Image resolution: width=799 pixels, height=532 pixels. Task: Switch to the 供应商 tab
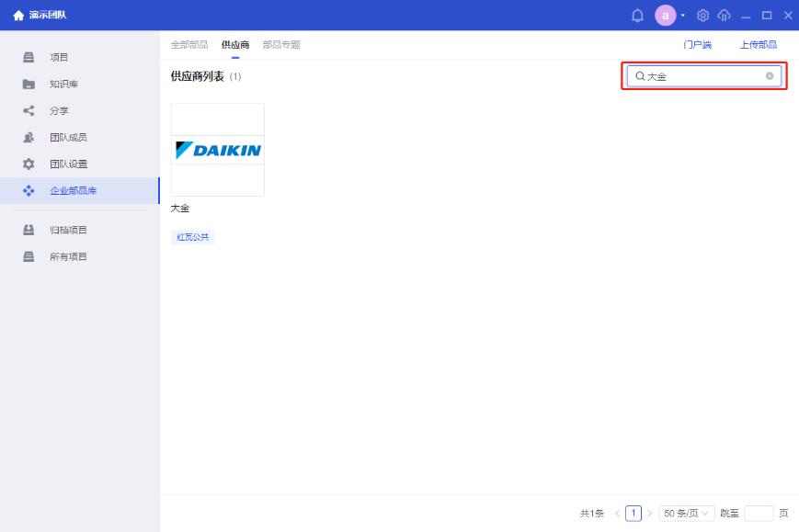click(235, 45)
